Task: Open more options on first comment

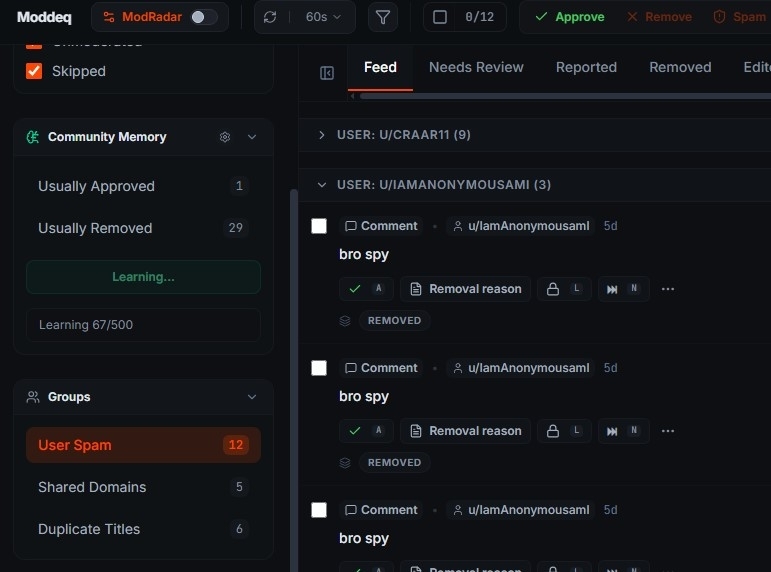Action: click(668, 289)
